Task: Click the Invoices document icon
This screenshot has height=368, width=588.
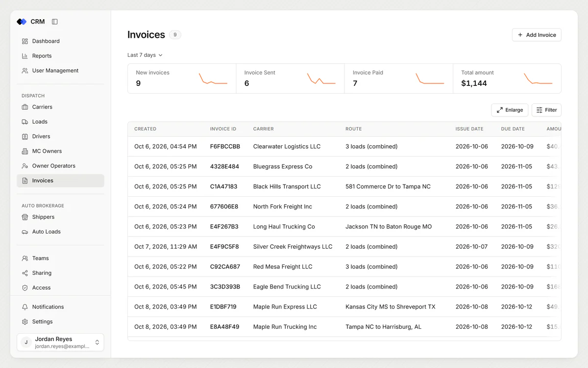Action: 25,181
